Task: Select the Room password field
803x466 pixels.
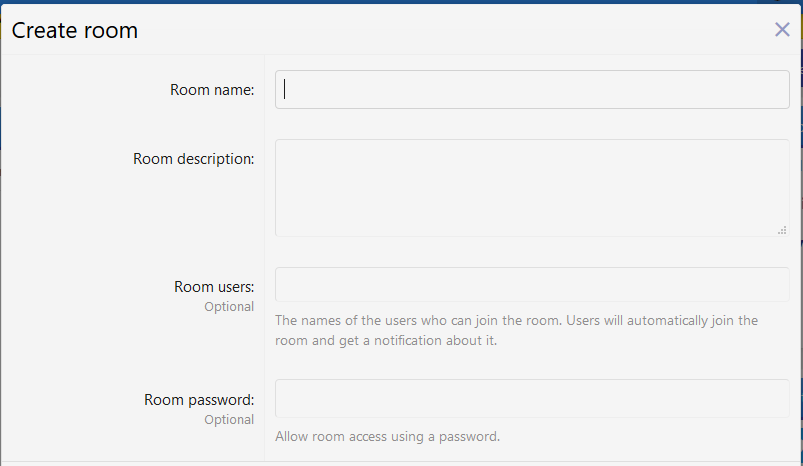Action: (532, 397)
